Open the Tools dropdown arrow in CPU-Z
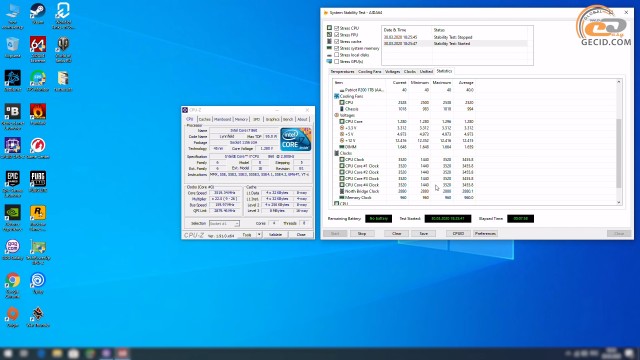Image resolution: width=640 pixels, height=360 pixels. click(259, 235)
